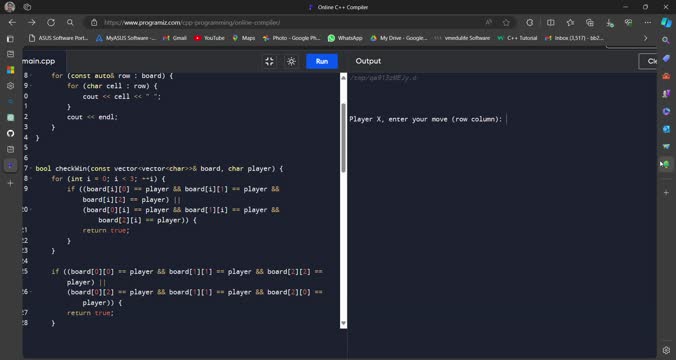Open browser settings and more menu

648,22
